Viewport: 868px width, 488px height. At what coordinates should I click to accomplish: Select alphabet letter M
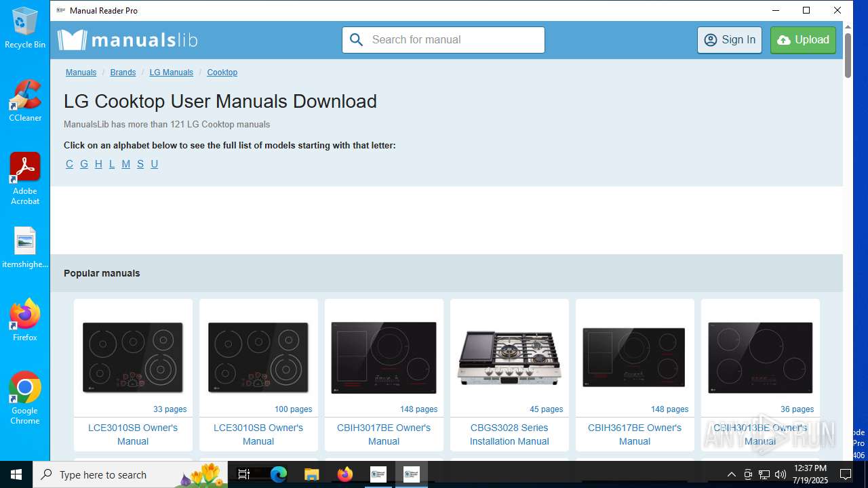pyautogui.click(x=126, y=164)
